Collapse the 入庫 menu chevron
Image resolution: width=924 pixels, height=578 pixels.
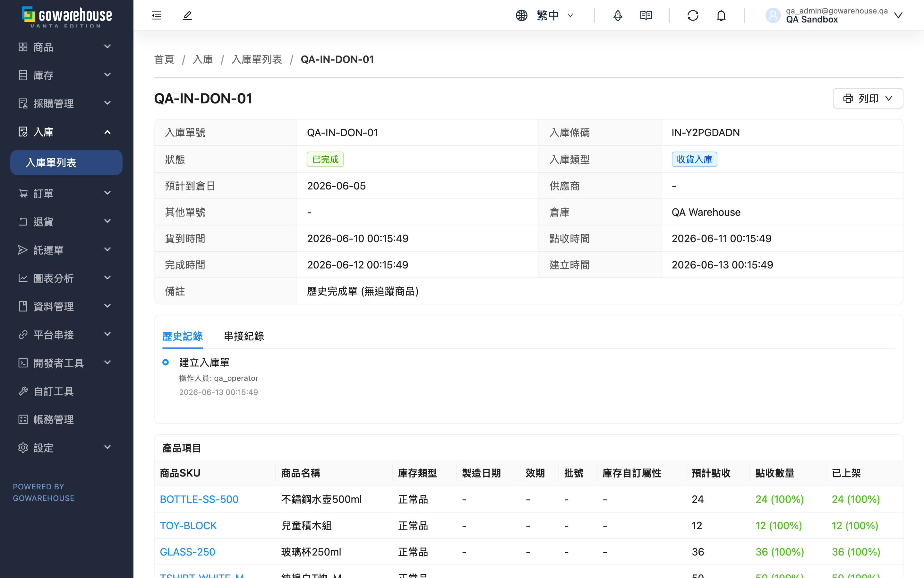point(108,132)
